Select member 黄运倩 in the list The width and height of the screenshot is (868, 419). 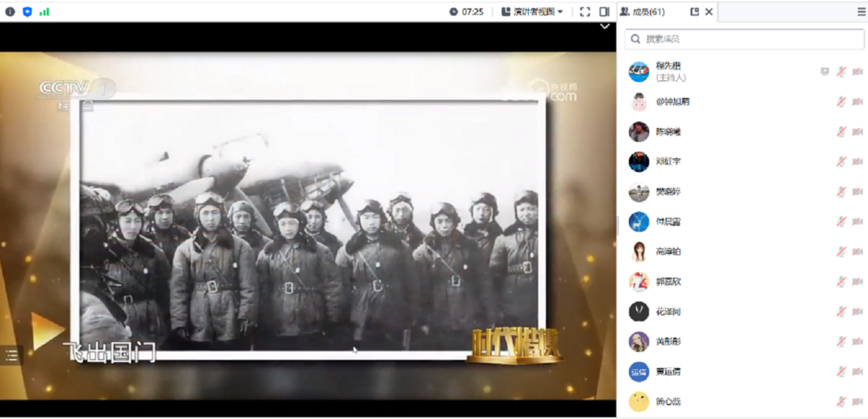click(668, 371)
